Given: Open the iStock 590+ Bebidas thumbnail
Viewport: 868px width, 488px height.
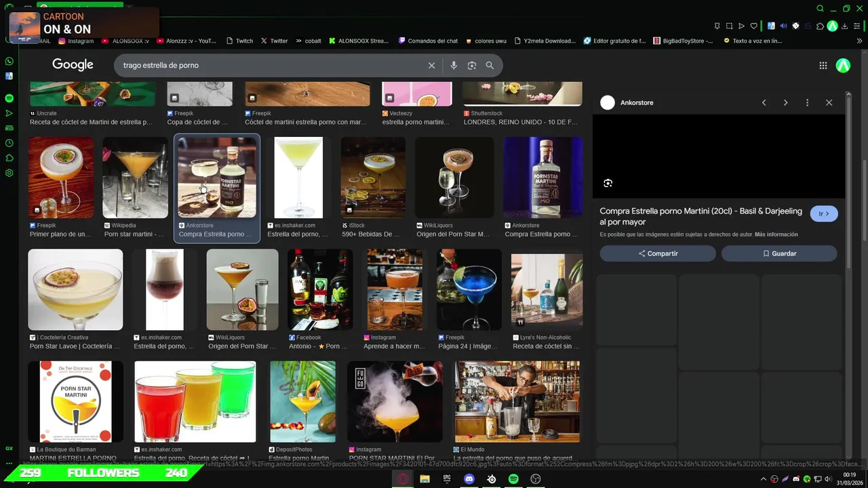Looking at the screenshot, I should tap(373, 178).
